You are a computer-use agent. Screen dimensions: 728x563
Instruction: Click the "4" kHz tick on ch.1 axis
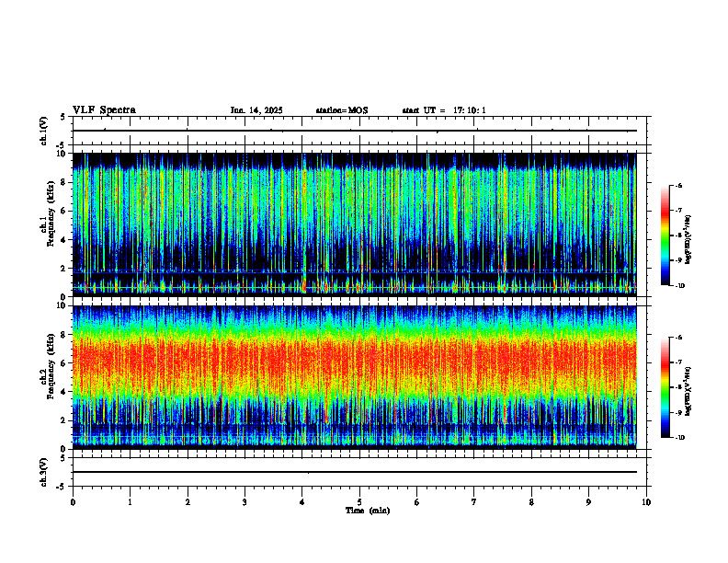click(64, 240)
